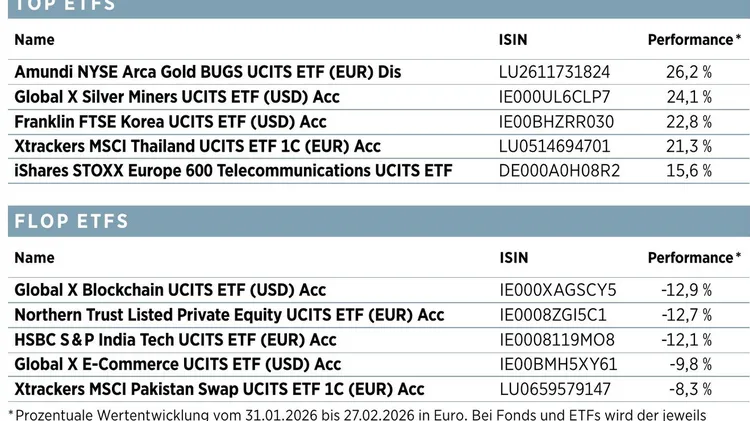
Task: Select ISIN IE000XAGSCY5
Action: [557, 290]
